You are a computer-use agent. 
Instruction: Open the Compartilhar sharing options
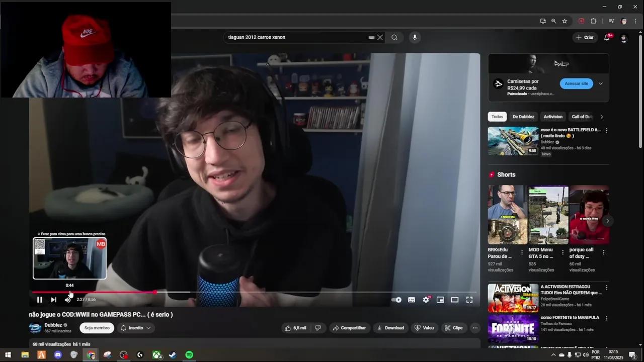click(x=350, y=327)
